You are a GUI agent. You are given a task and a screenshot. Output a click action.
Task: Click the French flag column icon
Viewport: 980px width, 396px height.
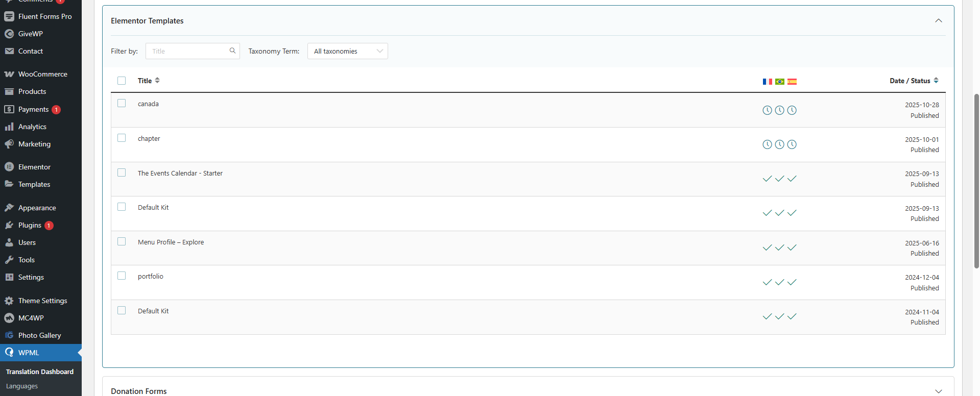pyautogui.click(x=767, y=82)
